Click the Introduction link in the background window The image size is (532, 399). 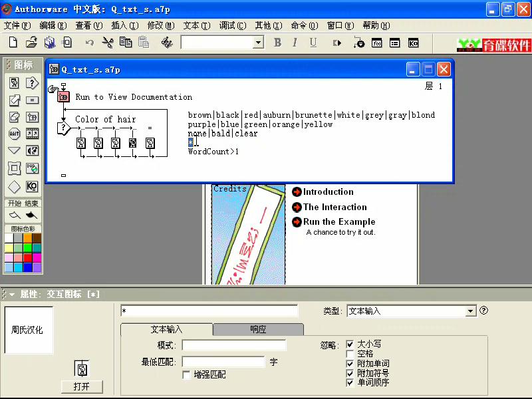(328, 192)
